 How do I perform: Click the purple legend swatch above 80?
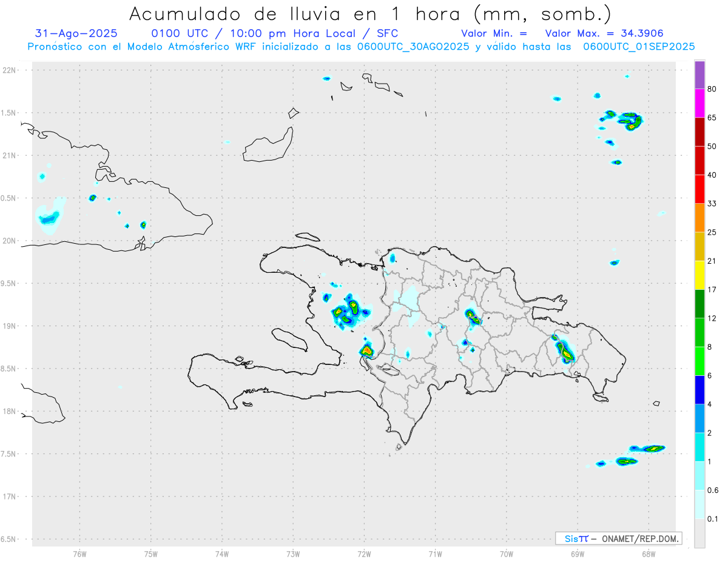click(x=699, y=75)
